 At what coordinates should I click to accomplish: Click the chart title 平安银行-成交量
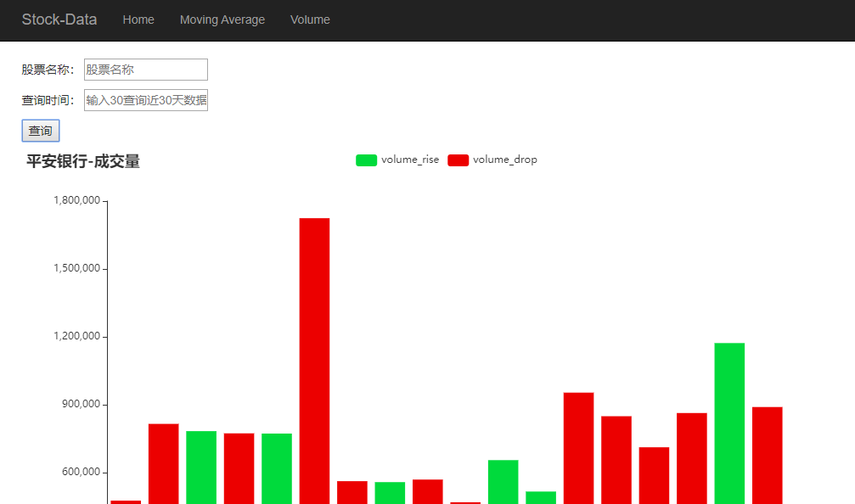click(83, 161)
